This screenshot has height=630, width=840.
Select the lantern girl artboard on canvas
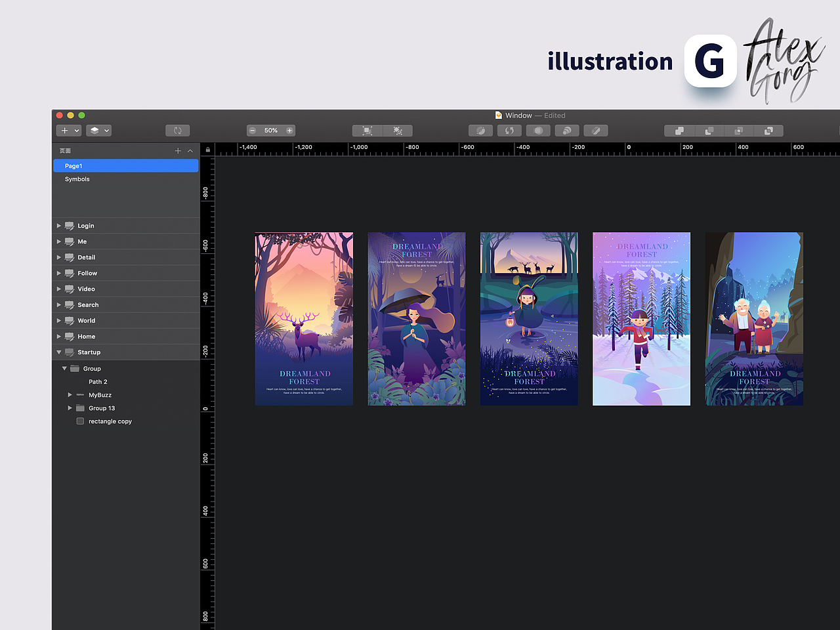click(529, 319)
